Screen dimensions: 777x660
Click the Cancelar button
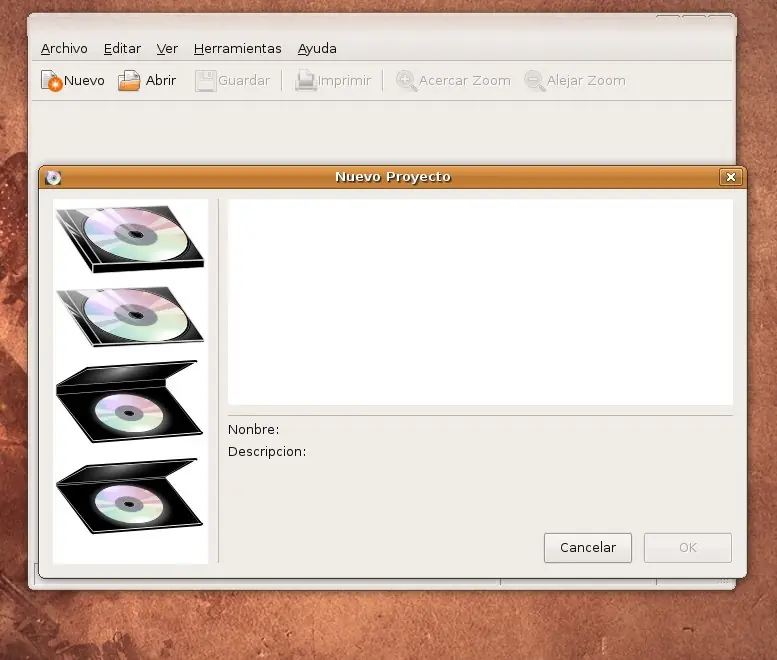(588, 548)
